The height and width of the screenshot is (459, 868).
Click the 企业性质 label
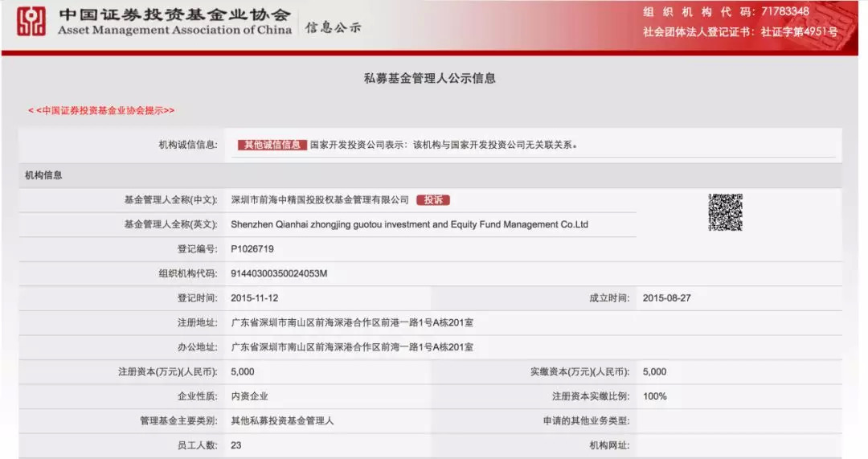tap(197, 395)
